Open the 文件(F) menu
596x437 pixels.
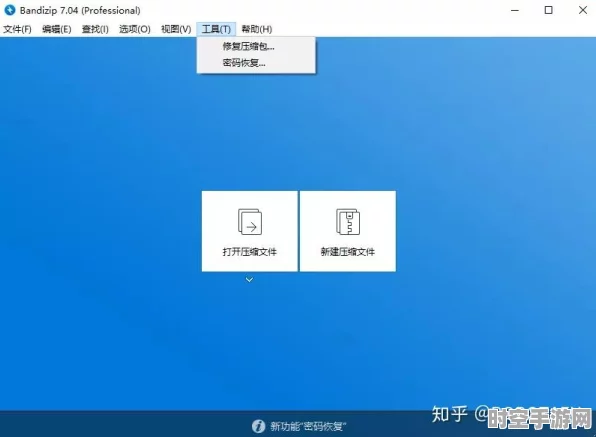[x=17, y=29]
